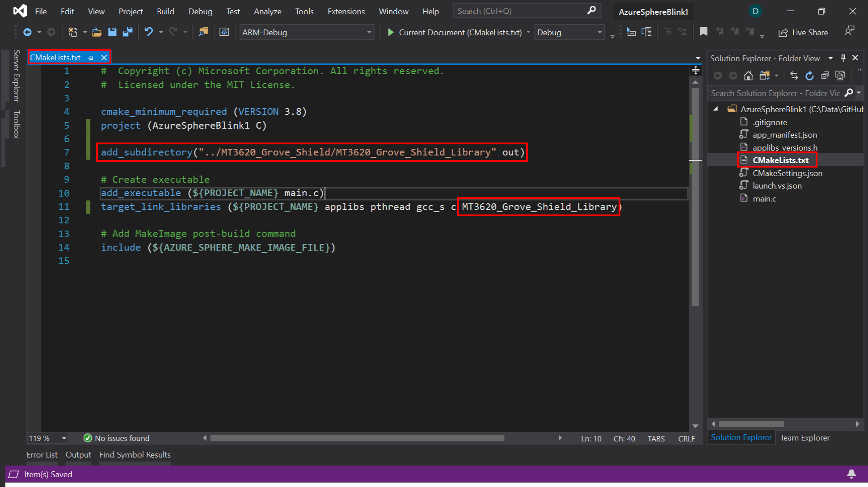Toggle bookmark on current line
The height and width of the screenshot is (487, 868).
tap(704, 32)
